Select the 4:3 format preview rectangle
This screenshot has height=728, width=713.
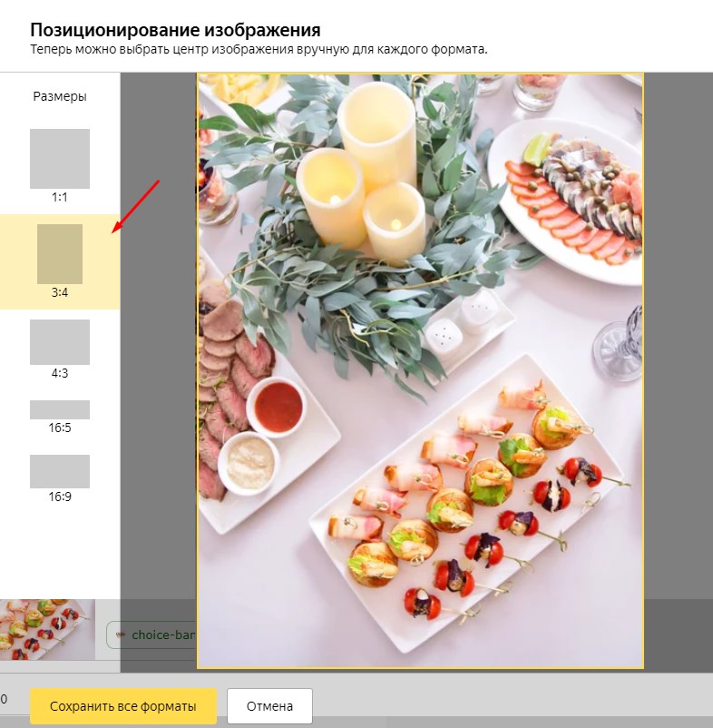coord(60,341)
